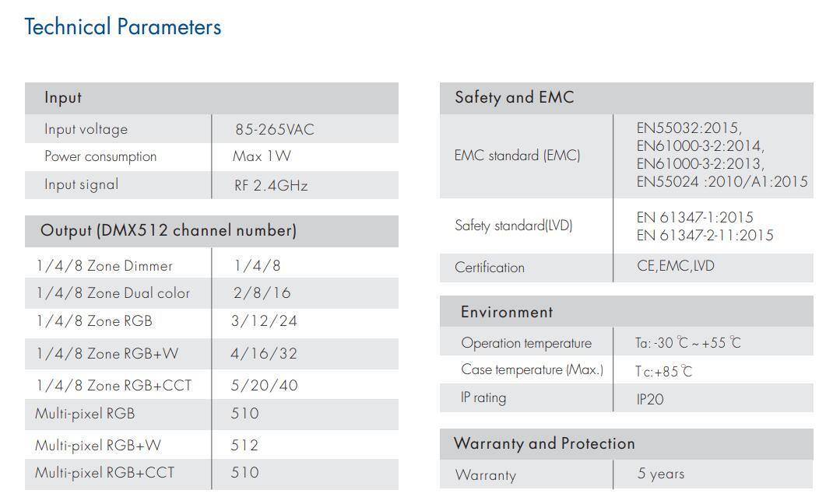Image resolution: width=833 pixels, height=504 pixels.
Task: Click the Safety and EMC header
Action: coord(514,98)
